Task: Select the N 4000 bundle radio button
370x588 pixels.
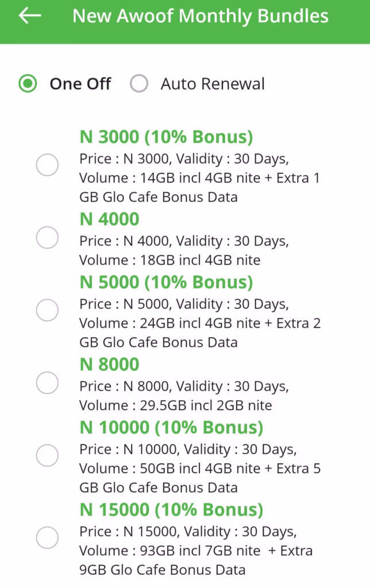Action: [x=47, y=237]
